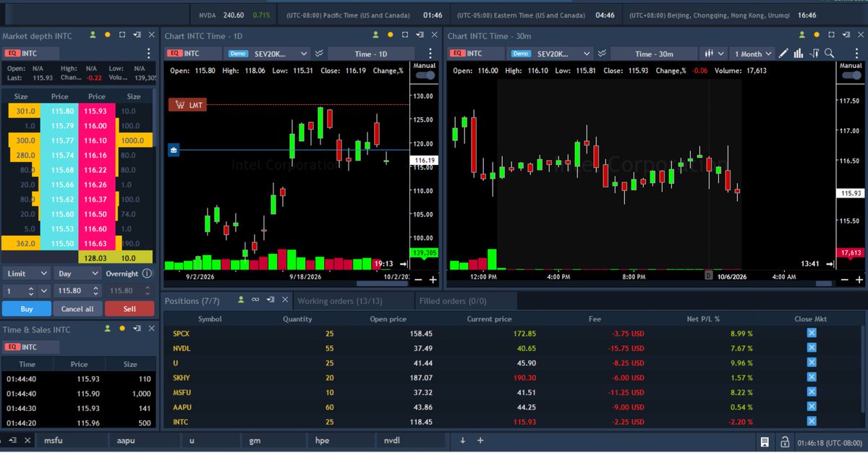Viewport: 868px width, 453px height.
Task: Click down arrow icon beside workspace tabs
Action: coord(463,440)
